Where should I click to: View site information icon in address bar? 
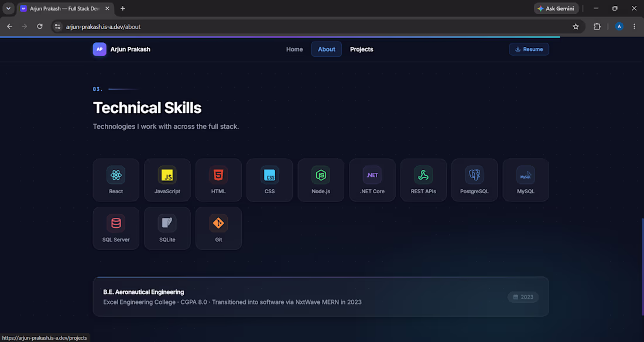pos(57,27)
